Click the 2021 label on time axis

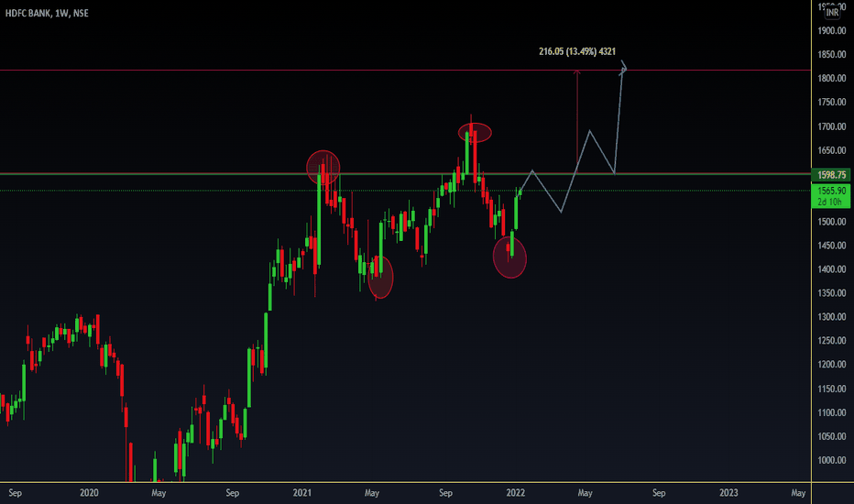tap(302, 493)
